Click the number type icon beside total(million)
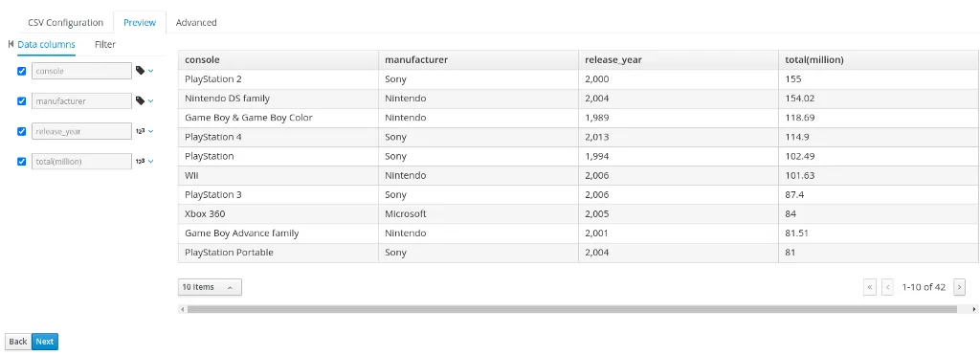The height and width of the screenshot is (355, 980). point(141,162)
